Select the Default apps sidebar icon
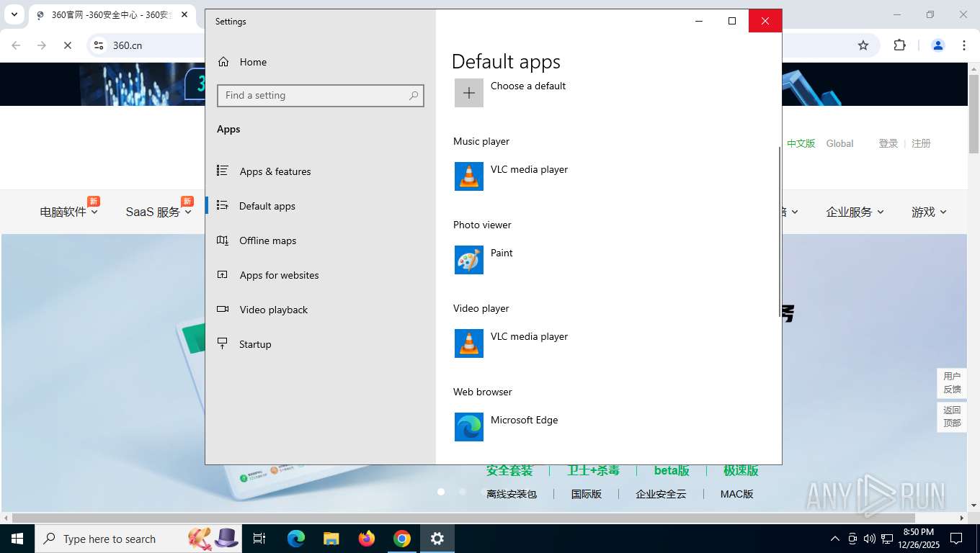980x553 pixels. point(223,205)
